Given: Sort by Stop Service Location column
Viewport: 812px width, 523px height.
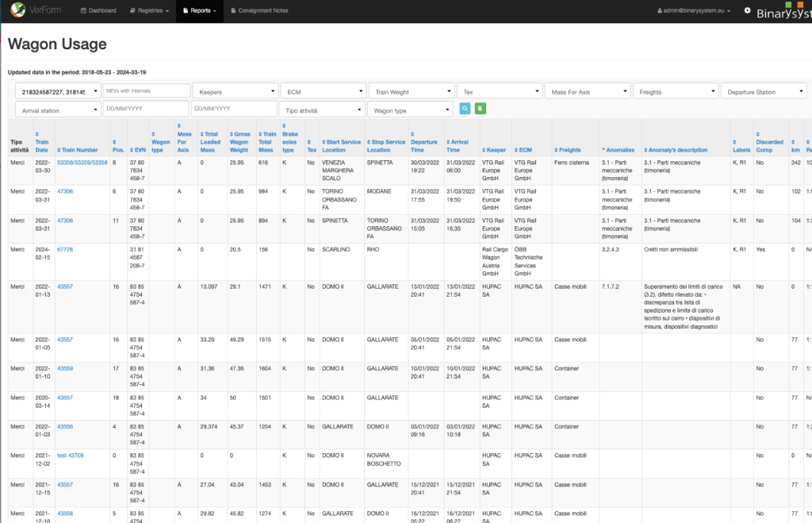Looking at the screenshot, I should pos(386,146).
